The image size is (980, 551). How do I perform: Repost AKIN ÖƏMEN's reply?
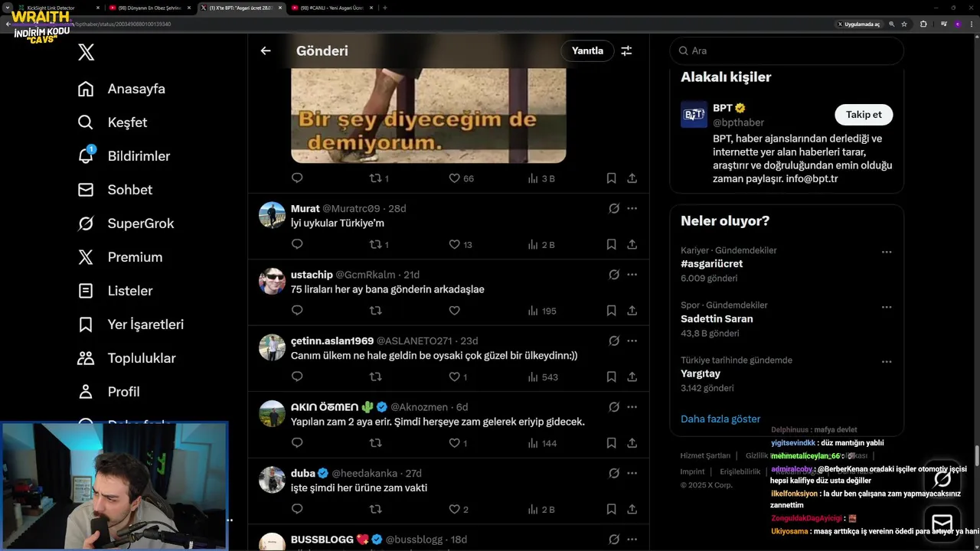pos(375,443)
